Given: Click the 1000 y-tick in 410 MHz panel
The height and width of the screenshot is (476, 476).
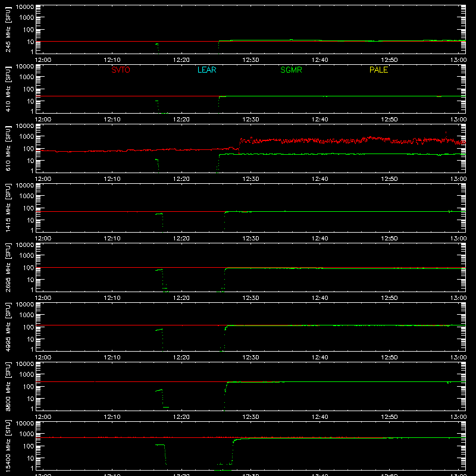Looking at the screenshot, I should [x=27, y=77].
